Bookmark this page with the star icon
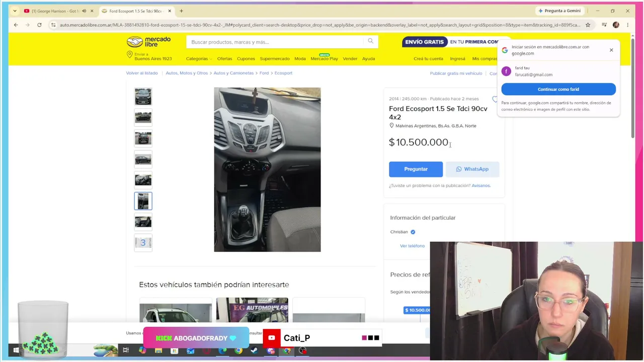This screenshot has width=644, height=362. point(588,25)
